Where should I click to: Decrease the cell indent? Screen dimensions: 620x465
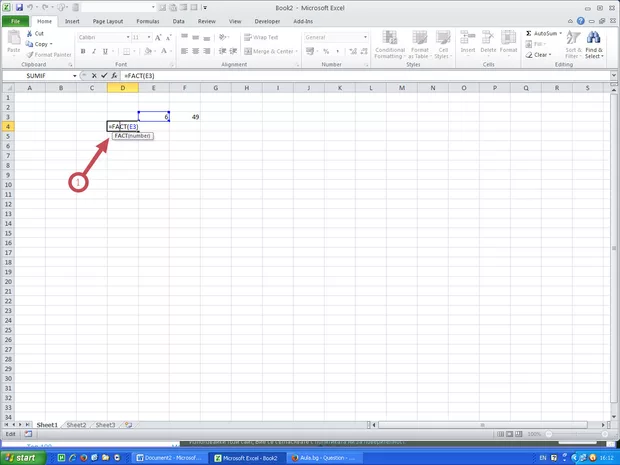[223, 51]
